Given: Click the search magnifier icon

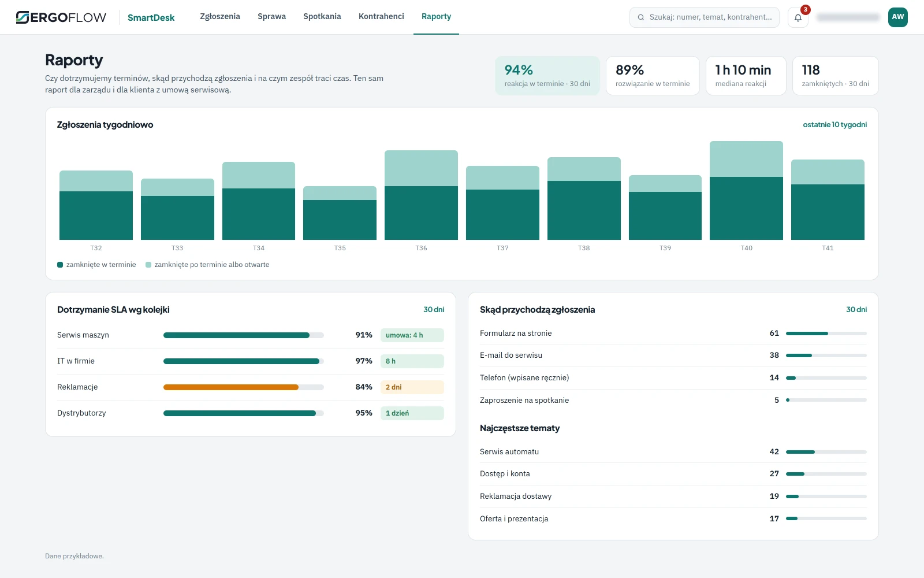Looking at the screenshot, I should 640,17.
